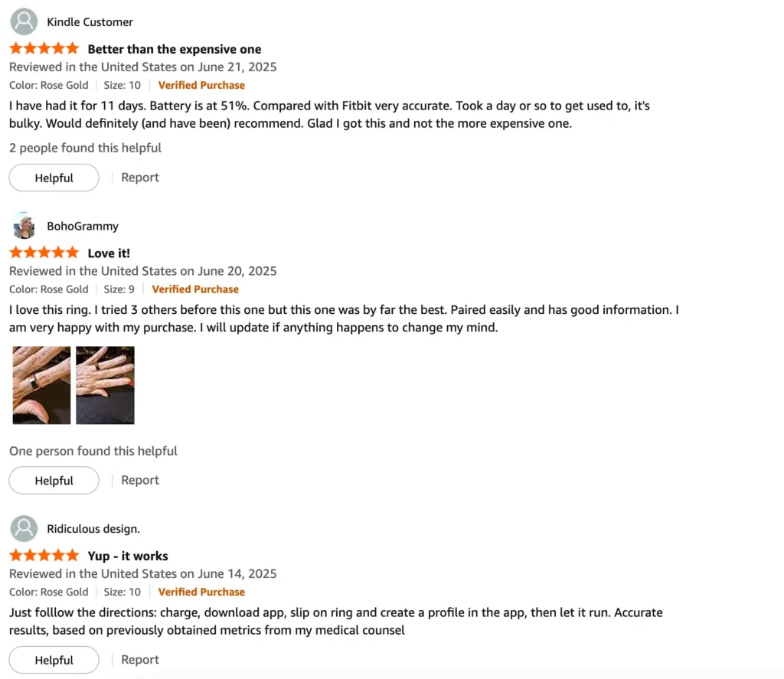
Task: Report the 'Yup - it works' review
Action: click(x=140, y=660)
